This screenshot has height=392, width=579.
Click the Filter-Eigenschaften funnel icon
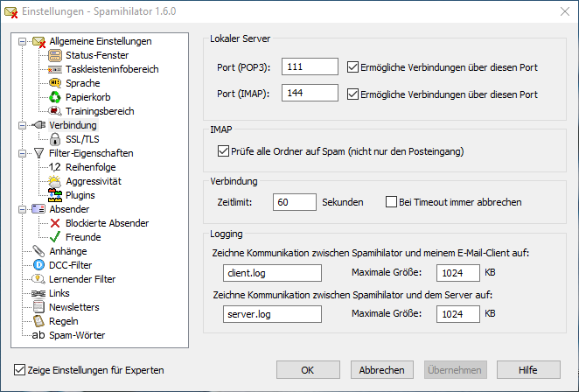pos(38,153)
